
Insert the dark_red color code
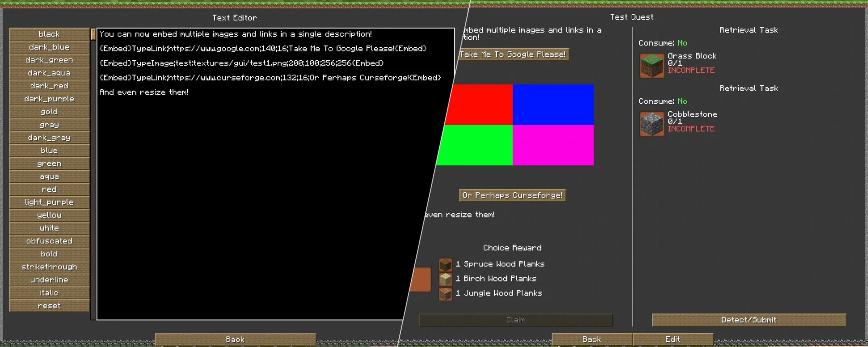point(50,86)
